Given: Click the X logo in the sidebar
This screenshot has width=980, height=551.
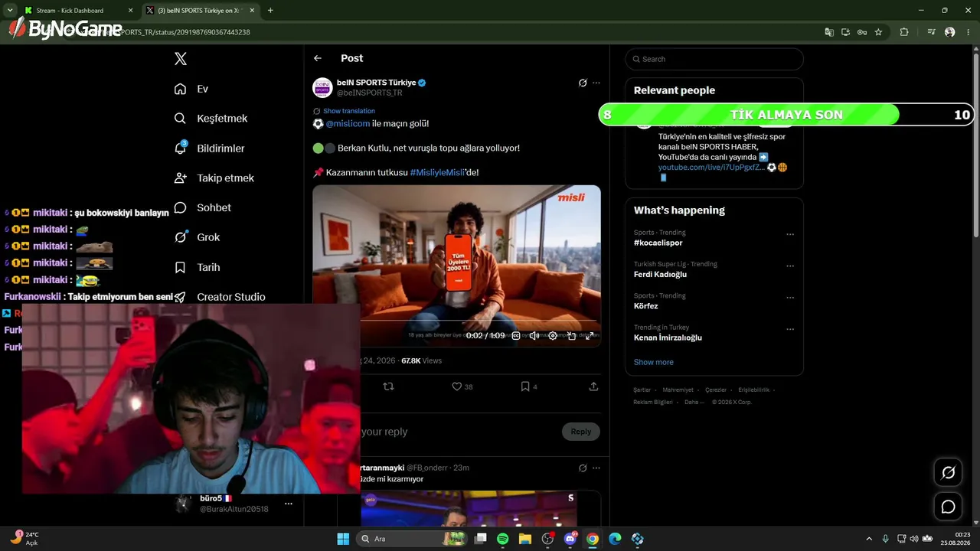Looking at the screenshot, I should coord(181,59).
